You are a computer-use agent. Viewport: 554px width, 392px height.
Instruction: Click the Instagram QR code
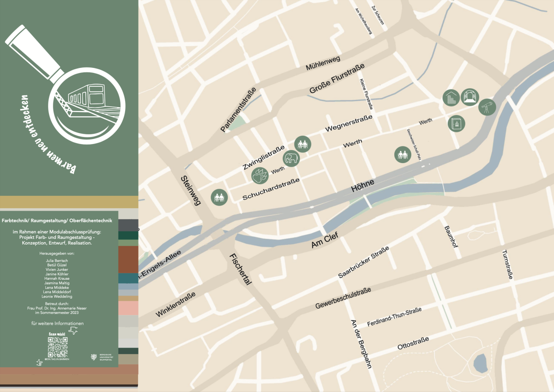pyautogui.click(x=58, y=347)
